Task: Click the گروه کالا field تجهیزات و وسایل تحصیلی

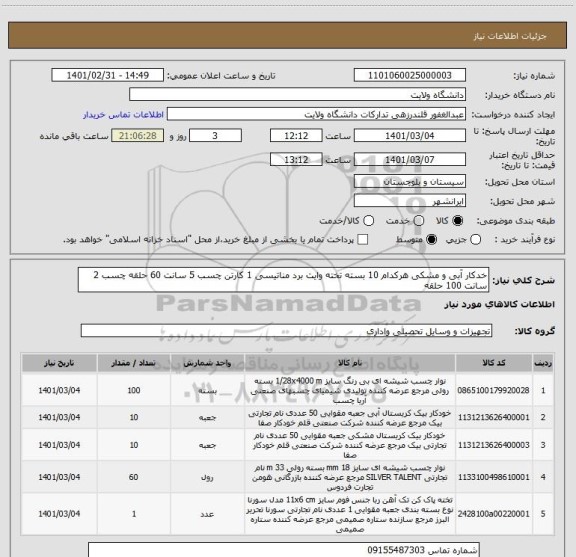Action: pyautogui.click(x=286, y=331)
